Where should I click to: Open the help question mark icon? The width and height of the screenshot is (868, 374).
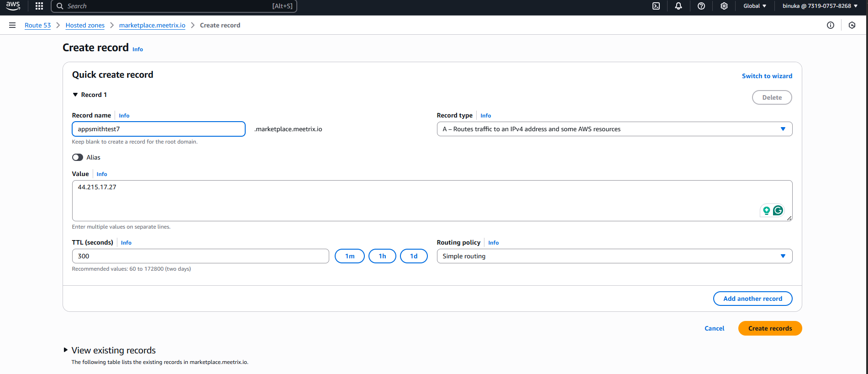coord(701,6)
